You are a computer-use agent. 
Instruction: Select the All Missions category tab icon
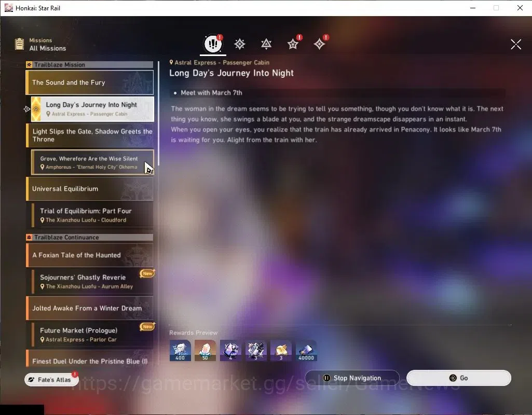click(213, 44)
